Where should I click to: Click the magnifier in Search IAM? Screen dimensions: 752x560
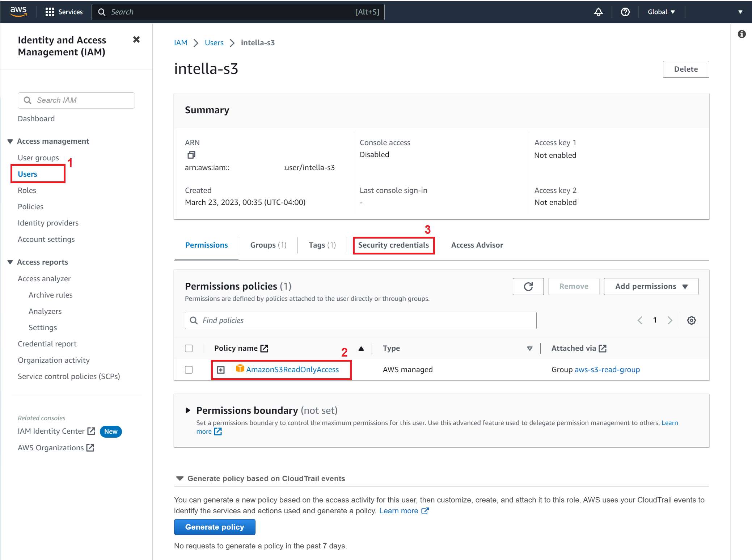(x=28, y=100)
